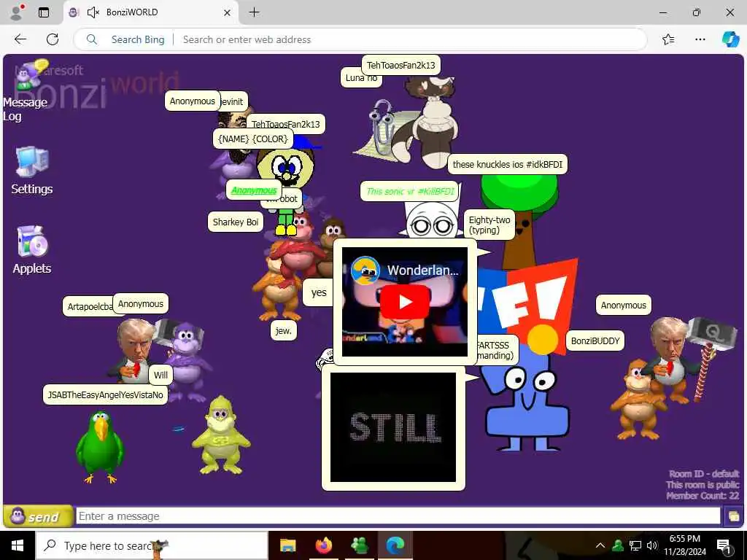Open the Applets desktop icon

(32, 249)
